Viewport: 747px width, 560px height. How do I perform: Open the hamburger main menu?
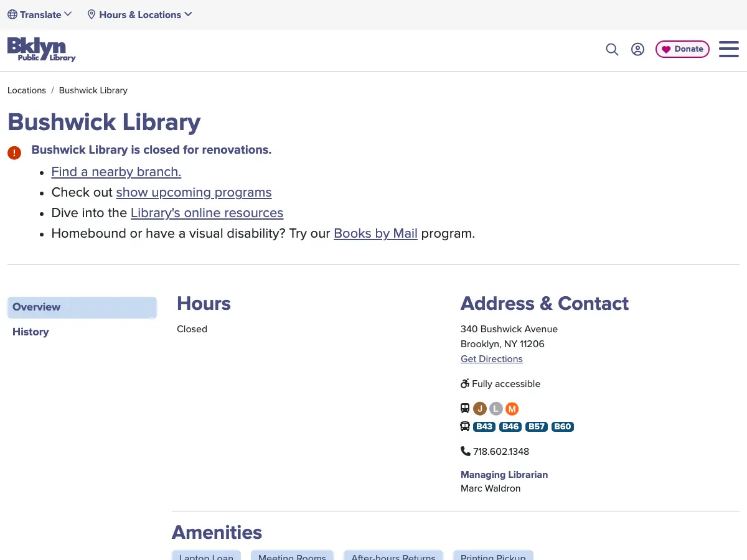tap(729, 49)
